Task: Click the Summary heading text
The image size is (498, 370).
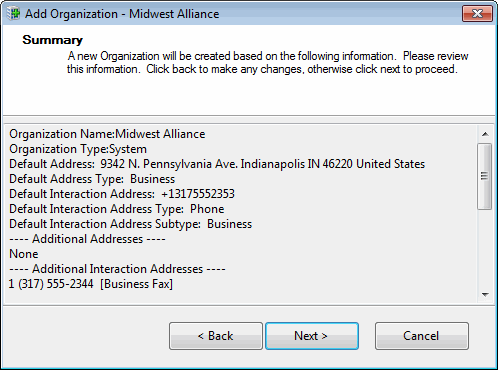Action: [52, 40]
